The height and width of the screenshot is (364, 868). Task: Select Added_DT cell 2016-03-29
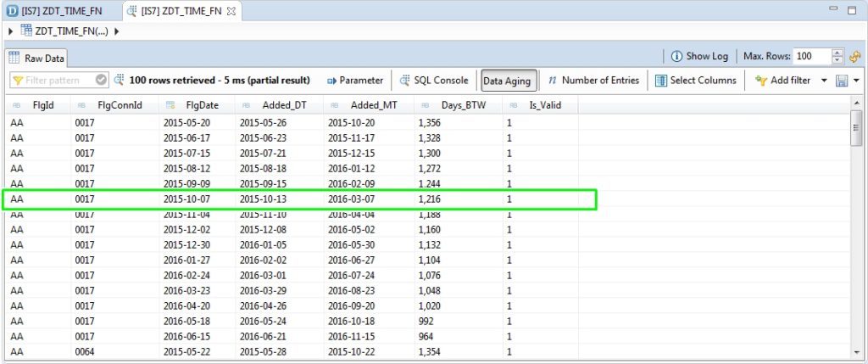pyautogui.click(x=263, y=290)
